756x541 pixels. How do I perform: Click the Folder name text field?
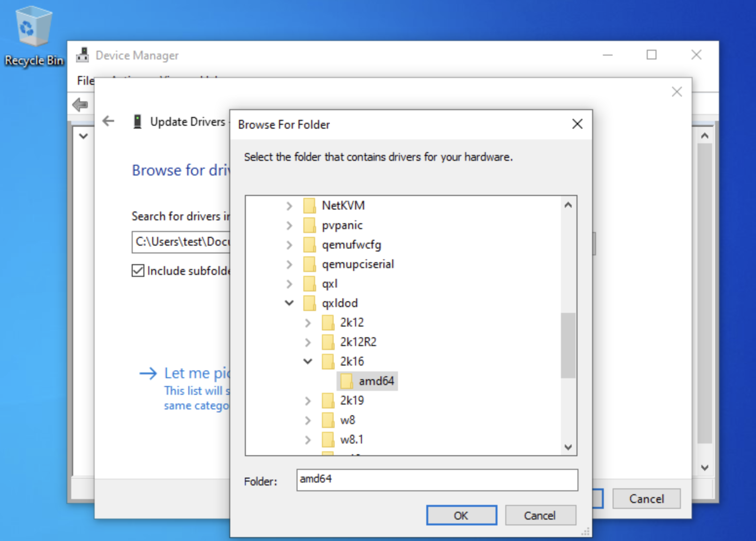coord(437,480)
